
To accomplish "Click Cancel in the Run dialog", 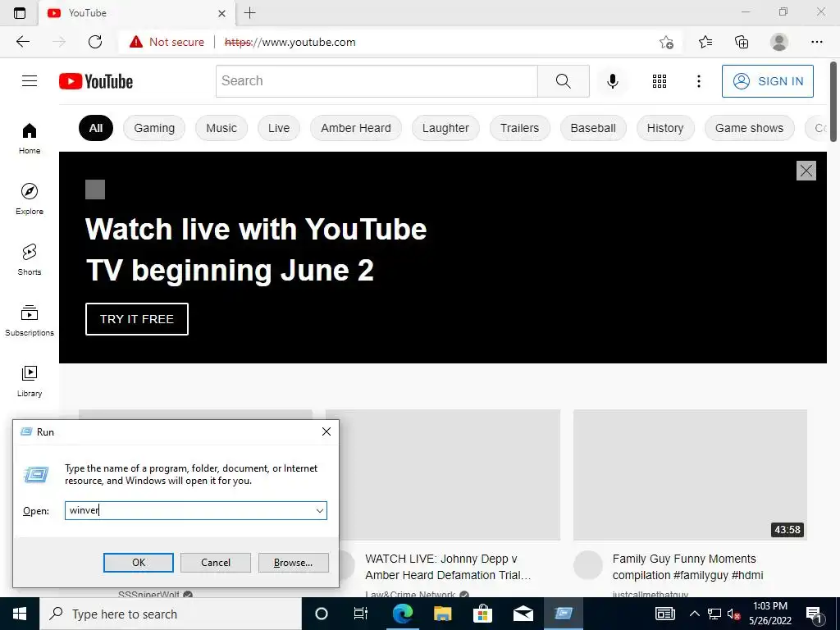I will click(x=216, y=563).
